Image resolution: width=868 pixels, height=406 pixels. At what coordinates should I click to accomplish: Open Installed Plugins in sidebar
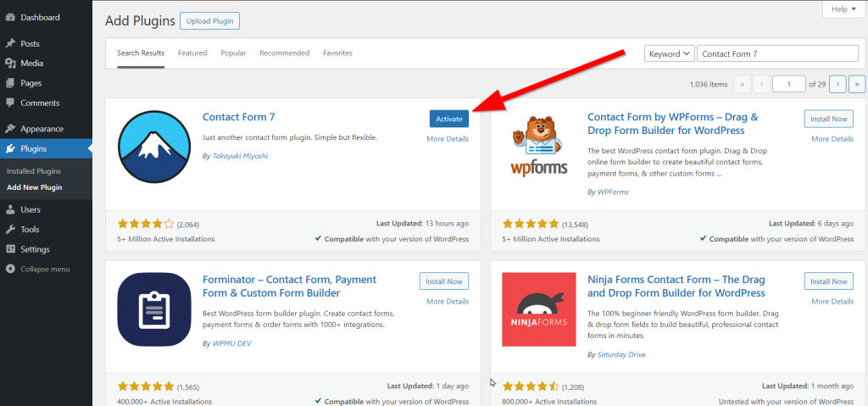[34, 171]
